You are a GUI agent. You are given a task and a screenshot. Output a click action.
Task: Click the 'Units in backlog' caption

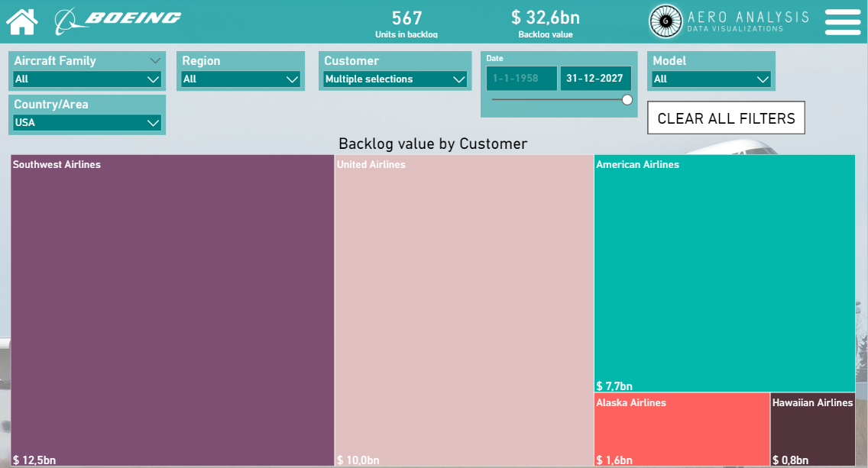406,34
